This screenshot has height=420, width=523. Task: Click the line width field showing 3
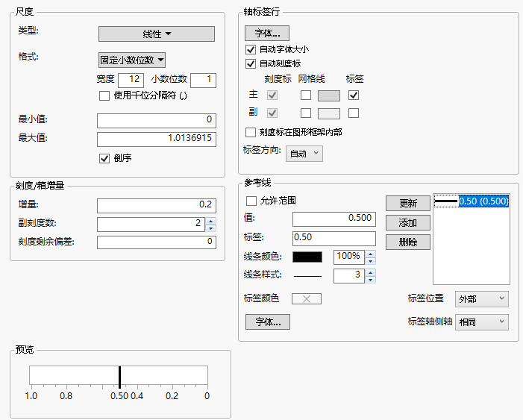tap(349, 275)
